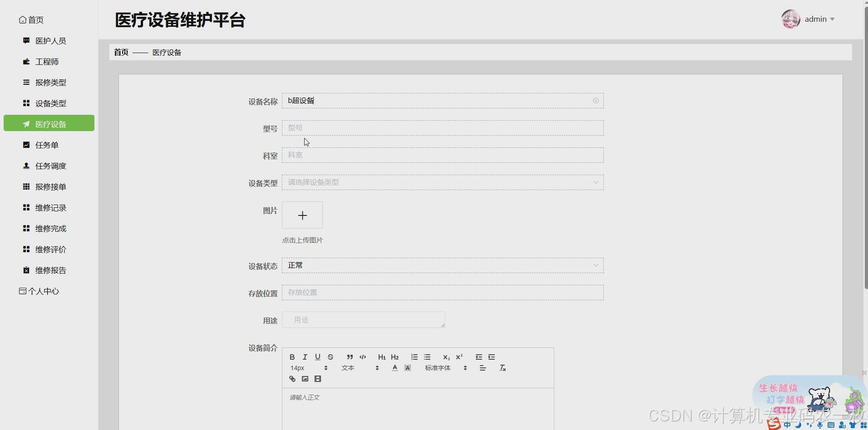Open the 设备类型 select dropdown
This screenshot has height=430, width=868.
click(443, 182)
